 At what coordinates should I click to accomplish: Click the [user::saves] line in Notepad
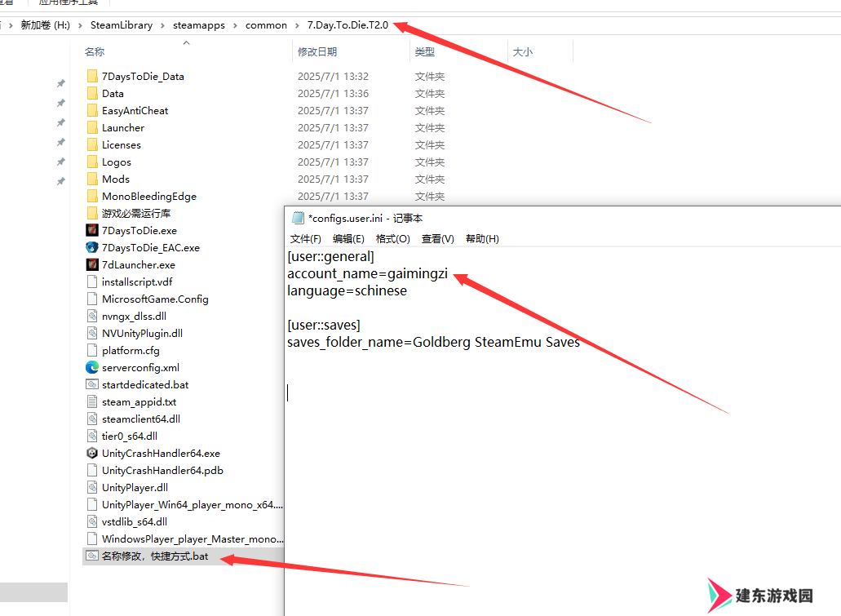324,326
